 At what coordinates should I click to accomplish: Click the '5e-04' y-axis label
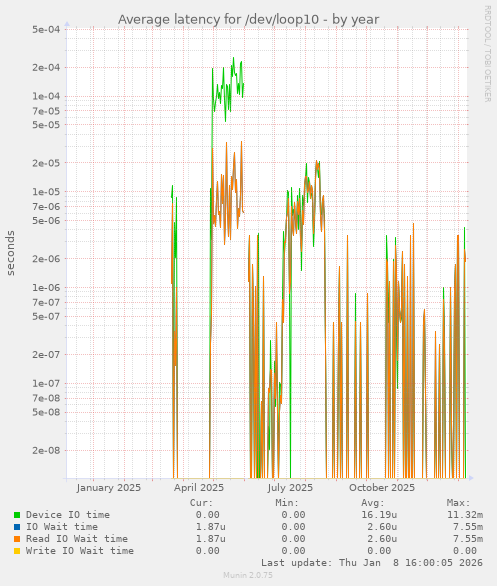click(46, 29)
